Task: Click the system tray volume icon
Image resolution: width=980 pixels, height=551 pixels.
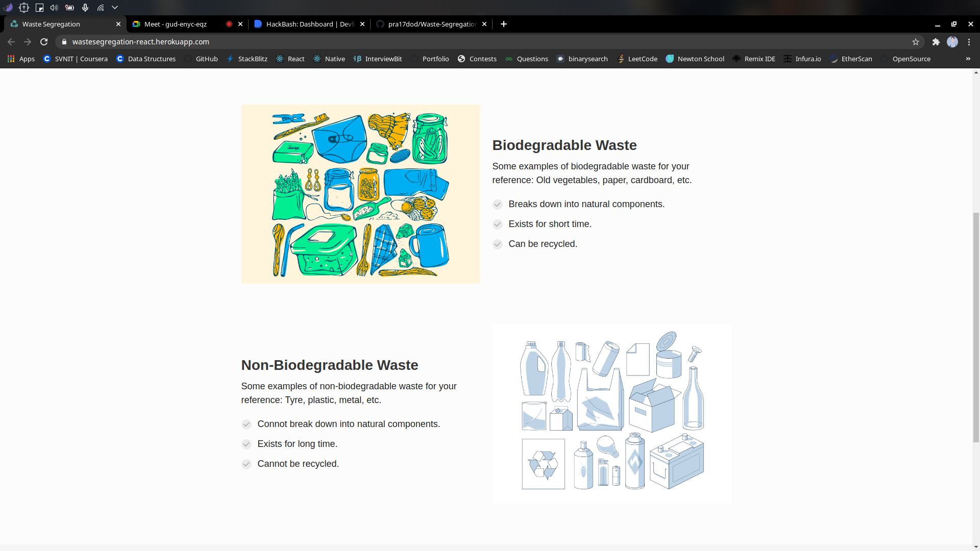Action: click(54, 8)
